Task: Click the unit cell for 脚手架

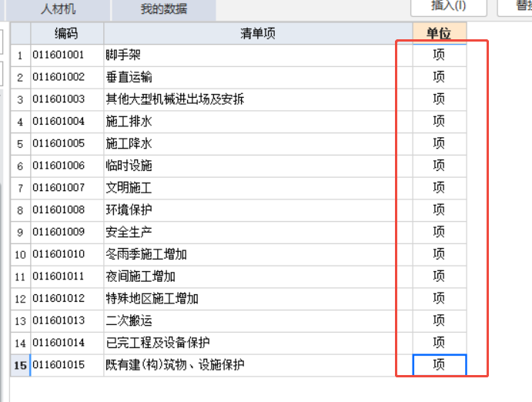Action: [440, 55]
